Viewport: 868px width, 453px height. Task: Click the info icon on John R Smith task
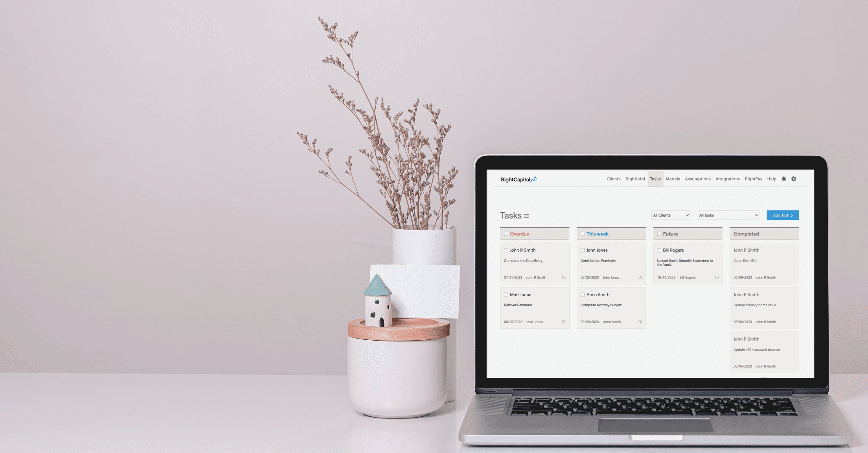(564, 277)
